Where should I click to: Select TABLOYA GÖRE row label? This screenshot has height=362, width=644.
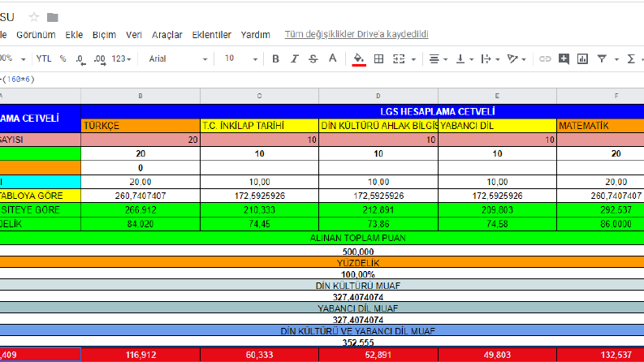41,196
